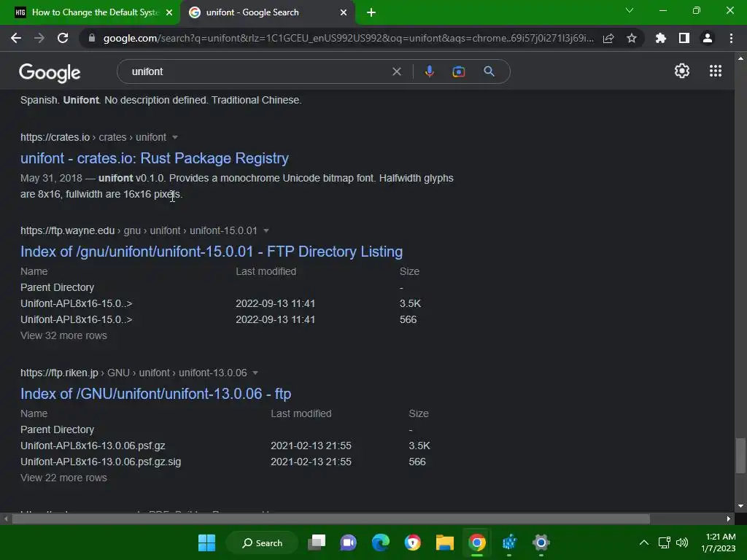Open Chrome profile avatar
Screen dimensions: 747x560
click(x=708, y=38)
